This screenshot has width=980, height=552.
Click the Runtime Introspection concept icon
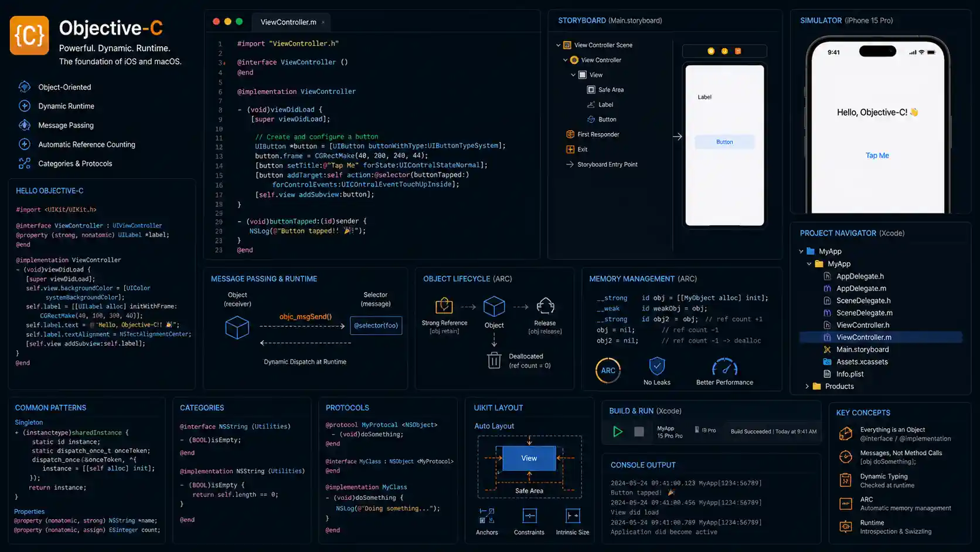(846, 527)
